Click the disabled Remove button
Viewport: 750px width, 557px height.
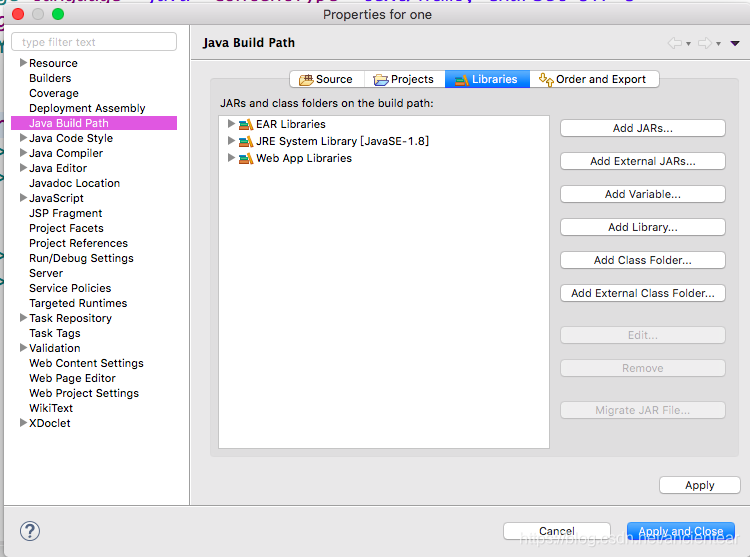pos(642,368)
